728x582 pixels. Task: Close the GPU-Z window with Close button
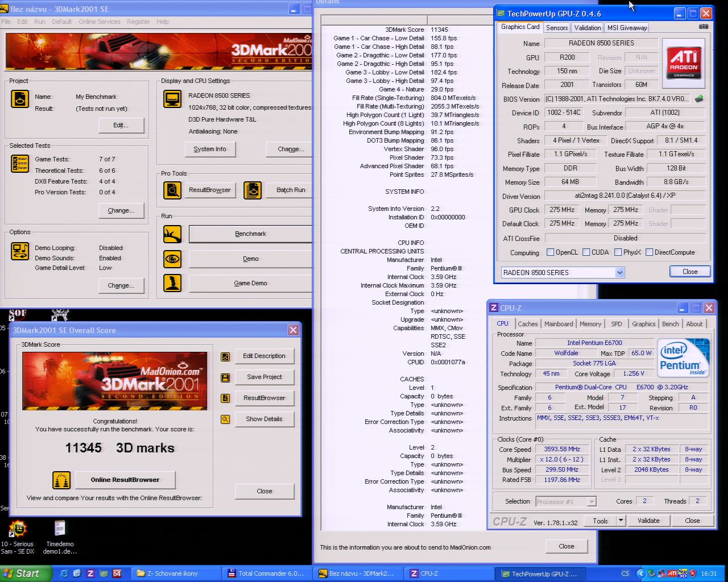coord(689,272)
